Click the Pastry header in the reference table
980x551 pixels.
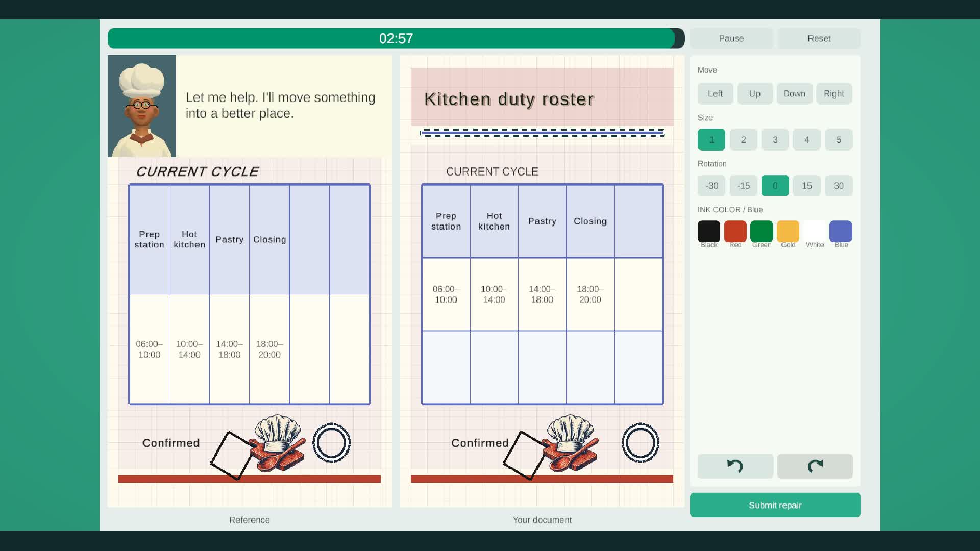(229, 239)
